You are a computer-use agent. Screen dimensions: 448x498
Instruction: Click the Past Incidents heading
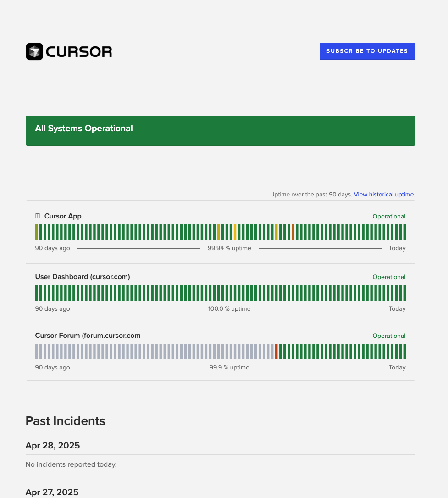coord(66,421)
